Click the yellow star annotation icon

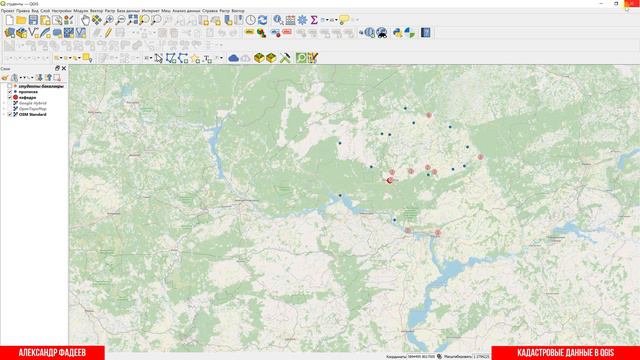pyautogui.click(x=195, y=58)
